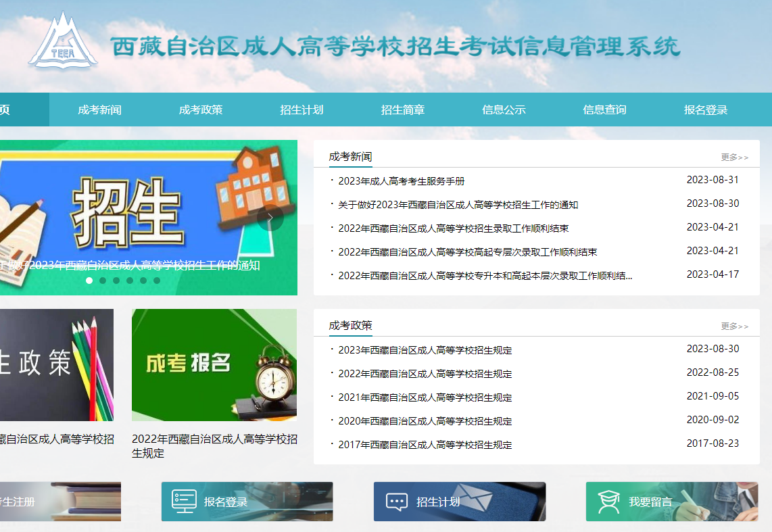Select the third carousel dot indicator
This screenshot has height=532, width=772.
pyautogui.click(x=116, y=281)
